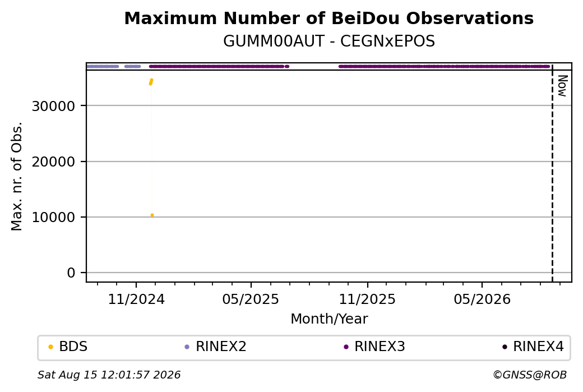Image resolution: width=583 pixels, height=392 pixels.
Task: Select the RINEX4 legend label
Action: tap(538, 347)
